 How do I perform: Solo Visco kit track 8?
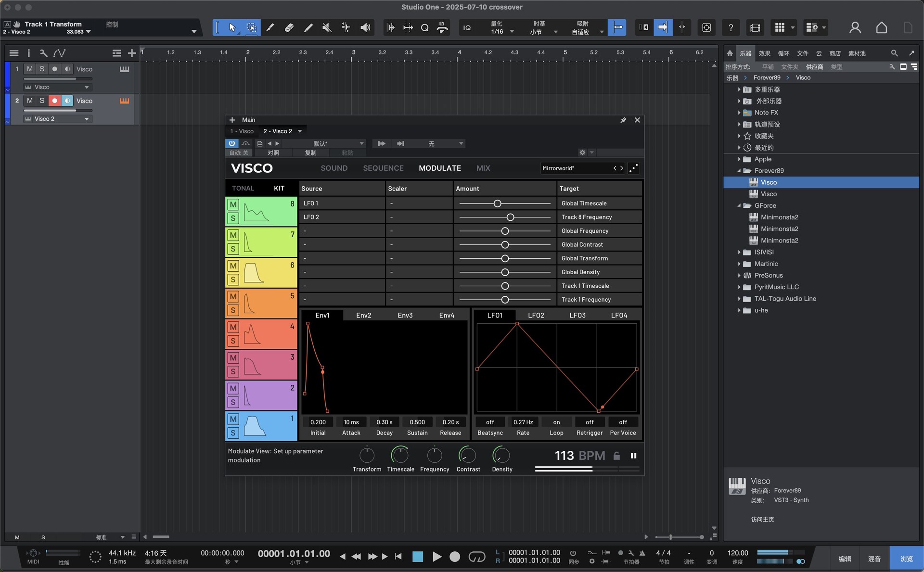point(233,218)
